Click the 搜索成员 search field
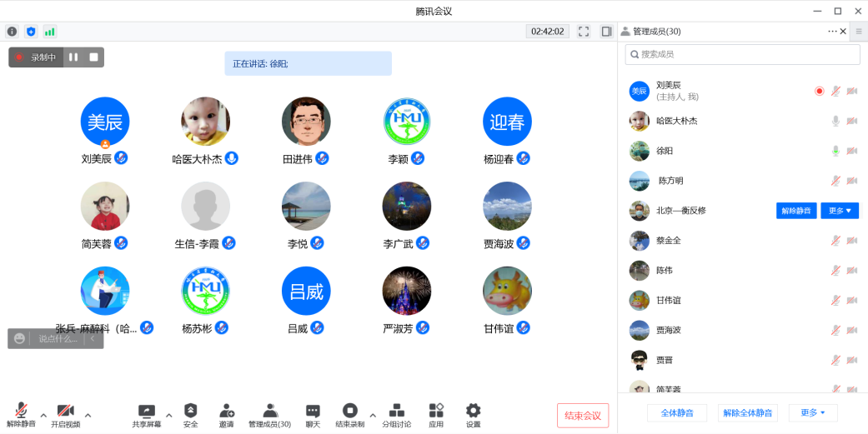868x434 pixels. pyautogui.click(x=742, y=54)
